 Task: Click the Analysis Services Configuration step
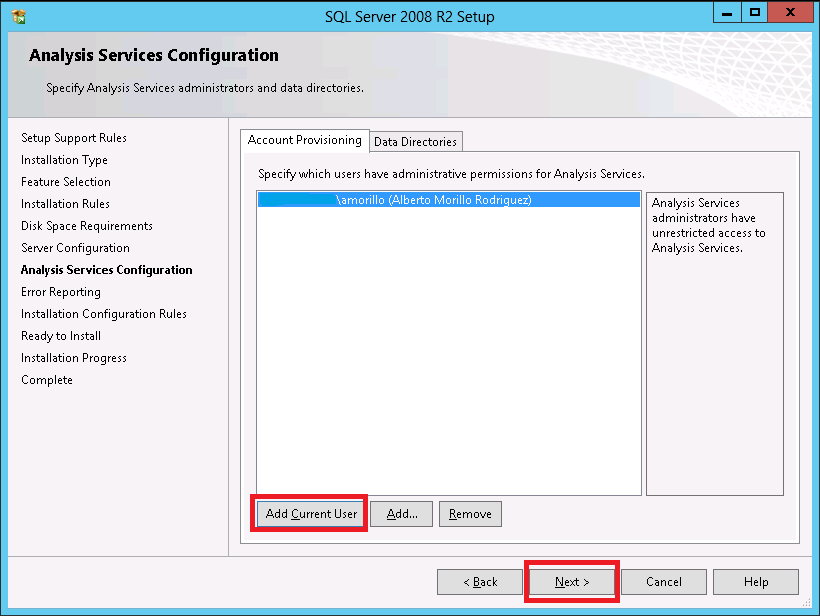(x=107, y=270)
